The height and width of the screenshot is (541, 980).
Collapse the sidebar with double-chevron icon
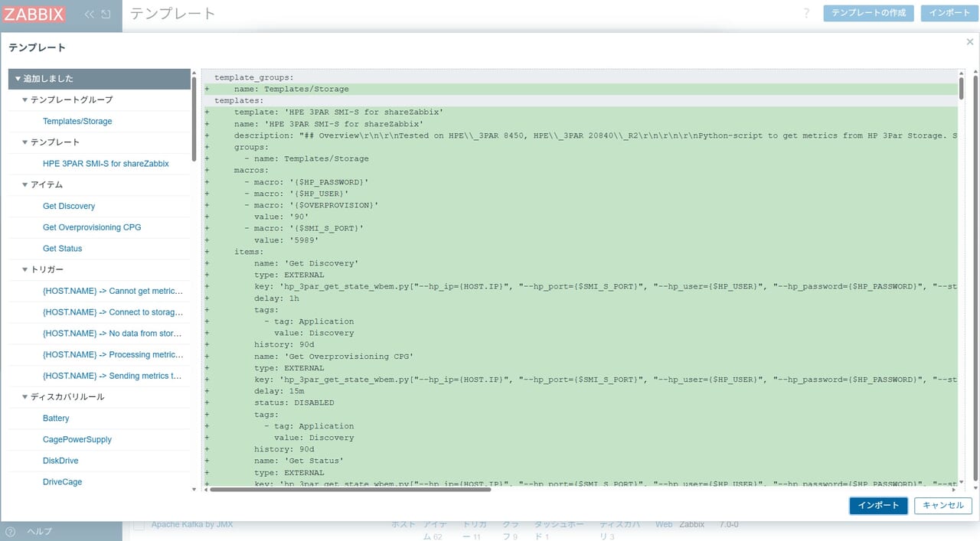pyautogui.click(x=90, y=14)
